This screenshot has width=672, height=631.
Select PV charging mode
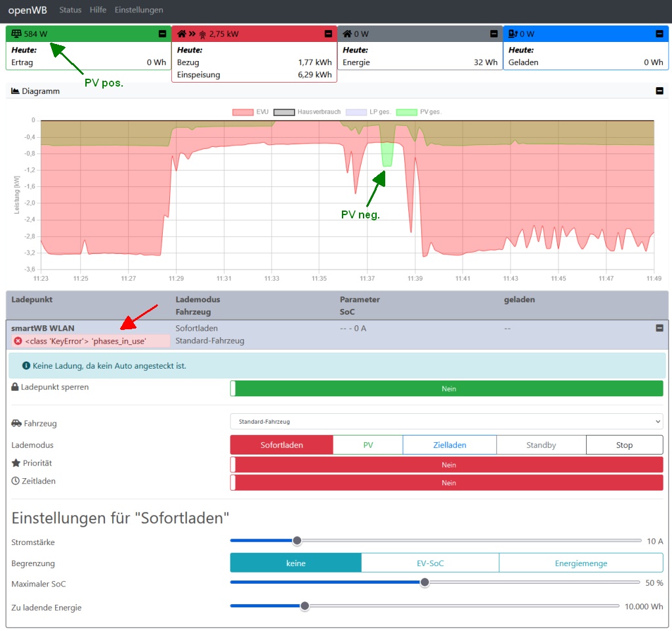point(367,445)
